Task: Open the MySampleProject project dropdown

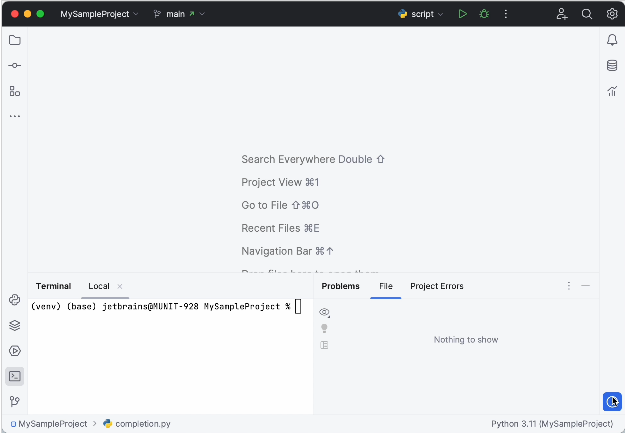Action: [x=99, y=14]
